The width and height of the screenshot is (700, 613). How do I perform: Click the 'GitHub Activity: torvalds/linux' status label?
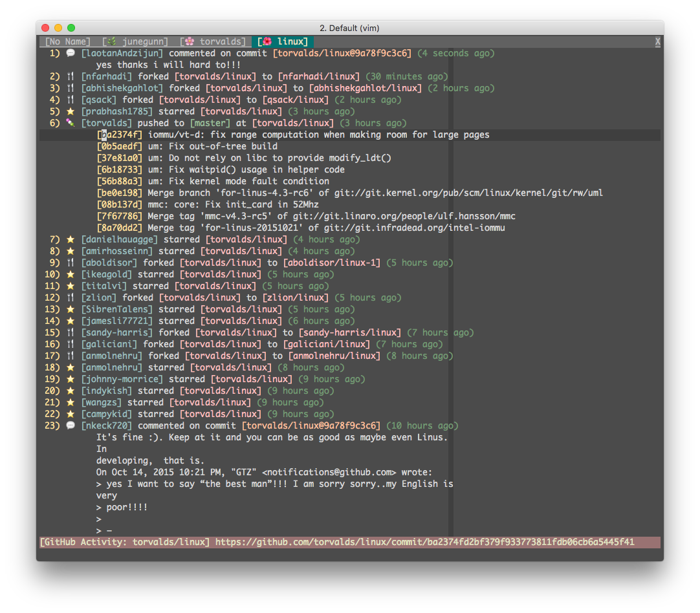(x=125, y=542)
